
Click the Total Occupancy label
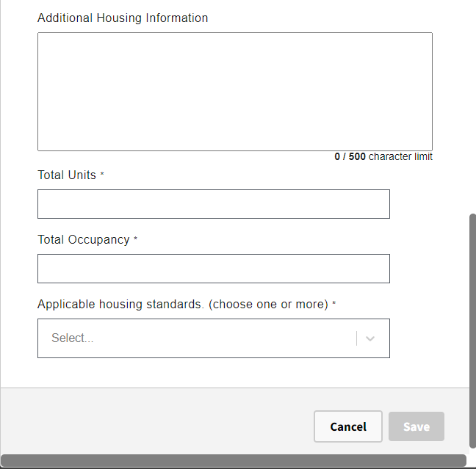(x=84, y=239)
